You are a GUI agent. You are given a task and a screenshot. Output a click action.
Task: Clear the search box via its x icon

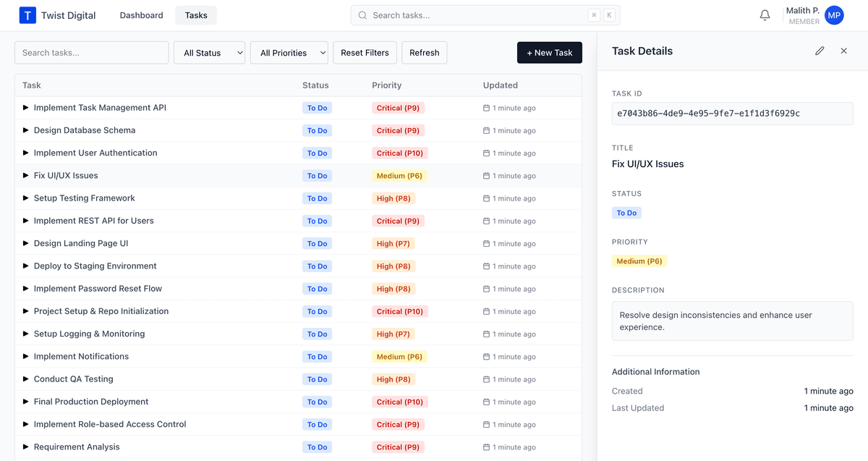tap(594, 14)
